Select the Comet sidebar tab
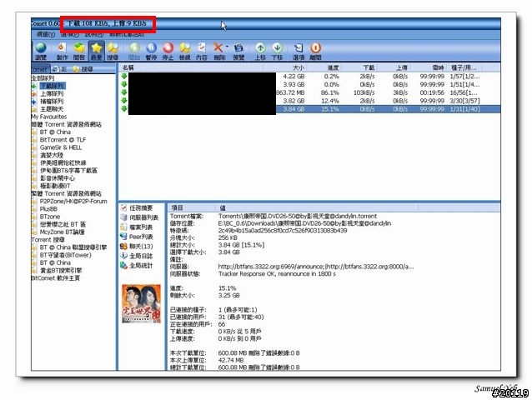532x400 pixels. (40, 69)
